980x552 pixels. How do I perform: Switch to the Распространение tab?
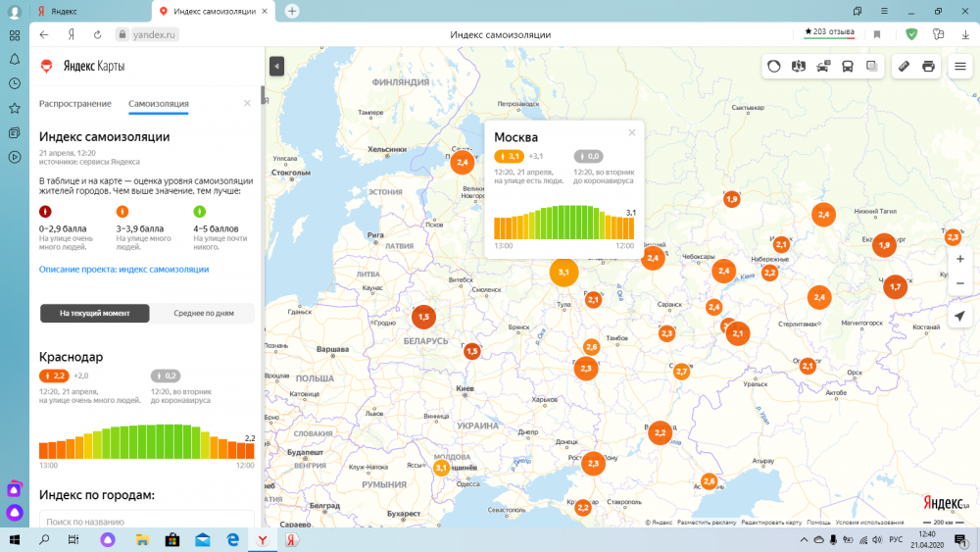[x=75, y=104]
